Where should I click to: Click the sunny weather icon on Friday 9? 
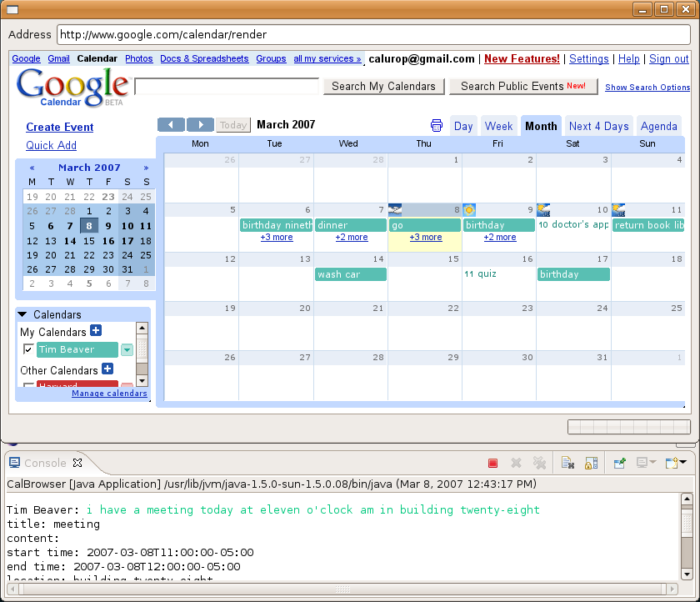tap(469, 210)
